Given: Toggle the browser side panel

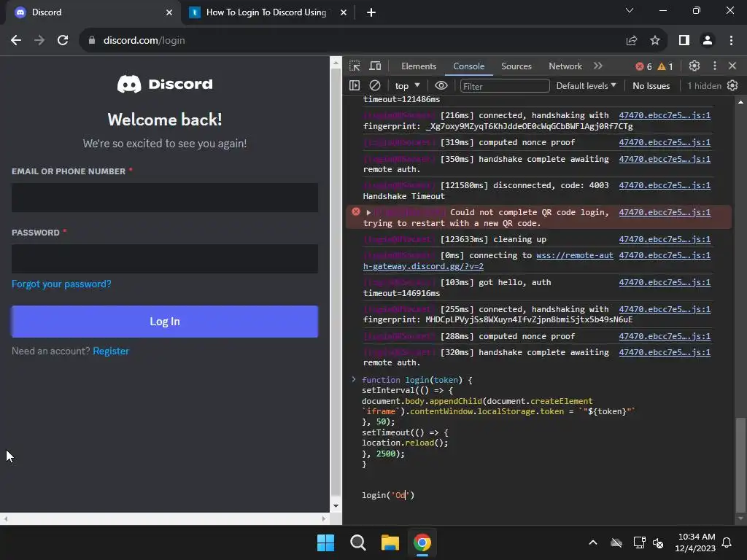Looking at the screenshot, I should tap(684, 41).
